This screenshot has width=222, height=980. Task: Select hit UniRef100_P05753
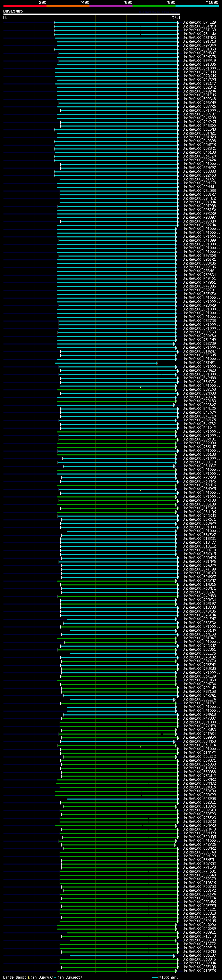pos(199,886)
